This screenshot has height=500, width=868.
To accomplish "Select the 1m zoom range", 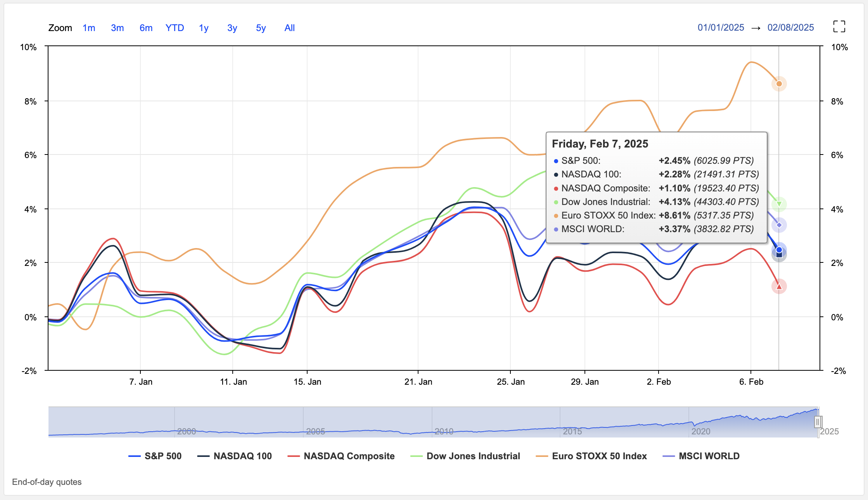I will pyautogui.click(x=89, y=28).
